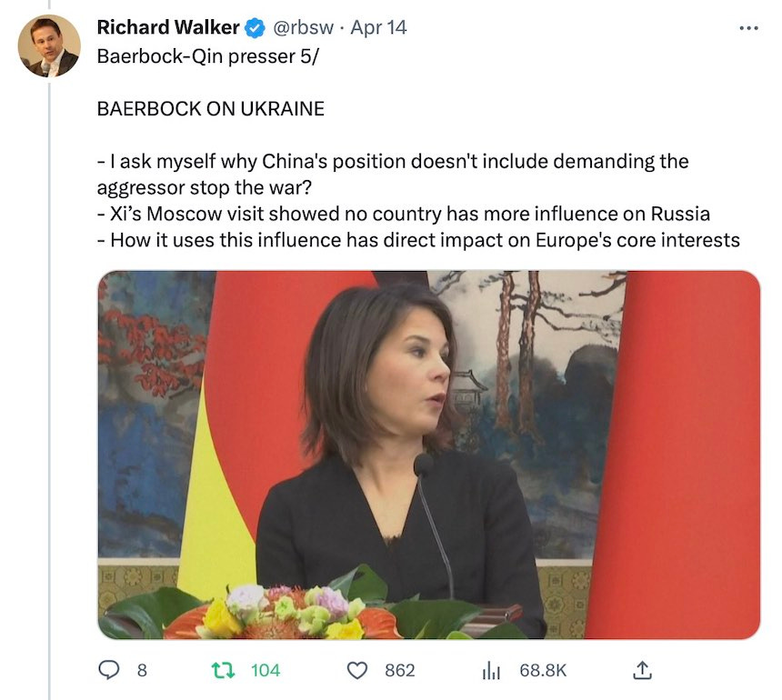
Task: Open the reply comment icon
Action: pyautogui.click(x=109, y=670)
